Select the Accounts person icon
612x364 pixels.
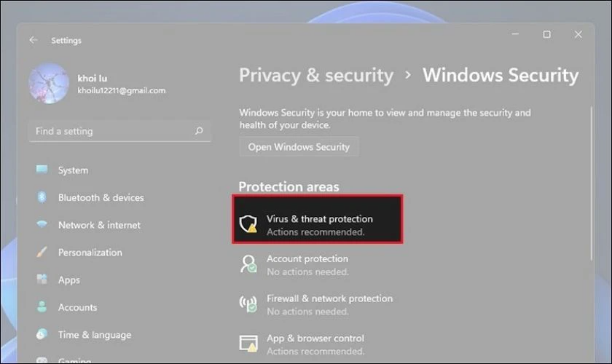click(42, 306)
